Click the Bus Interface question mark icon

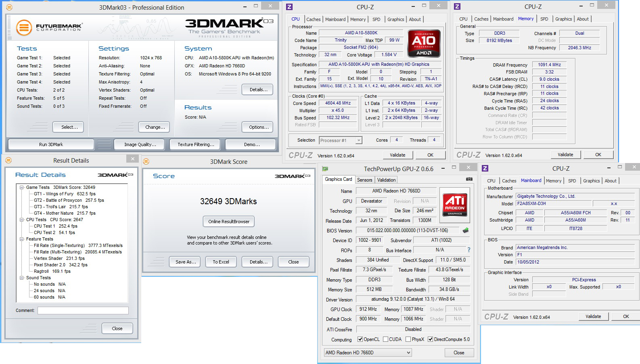coord(469,250)
